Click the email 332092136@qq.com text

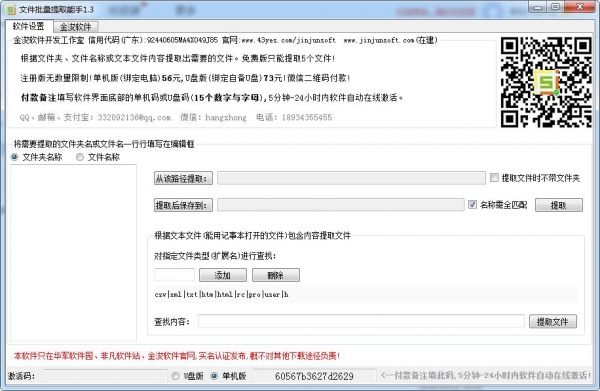click(x=134, y=117)
